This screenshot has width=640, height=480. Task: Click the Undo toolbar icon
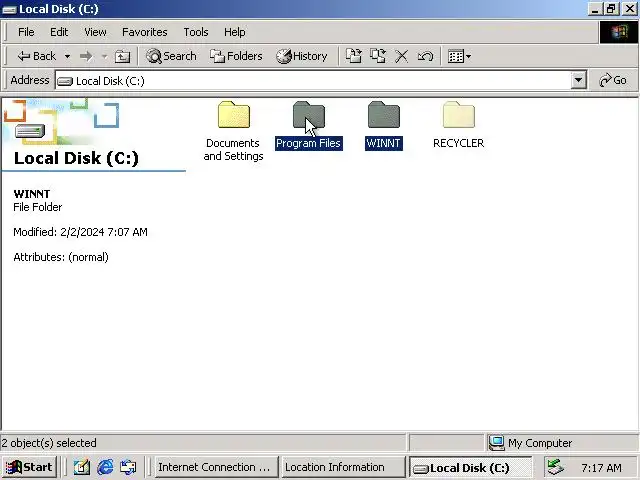(425, 56)
